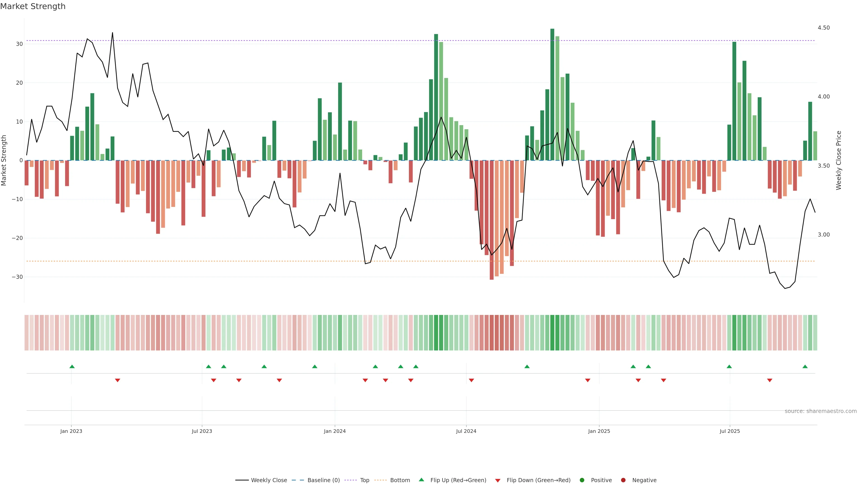Click the Negative red circle legend icon
The height and width of the screenshot is (488, 868).
pyautogui.click(x=623, y=480)
